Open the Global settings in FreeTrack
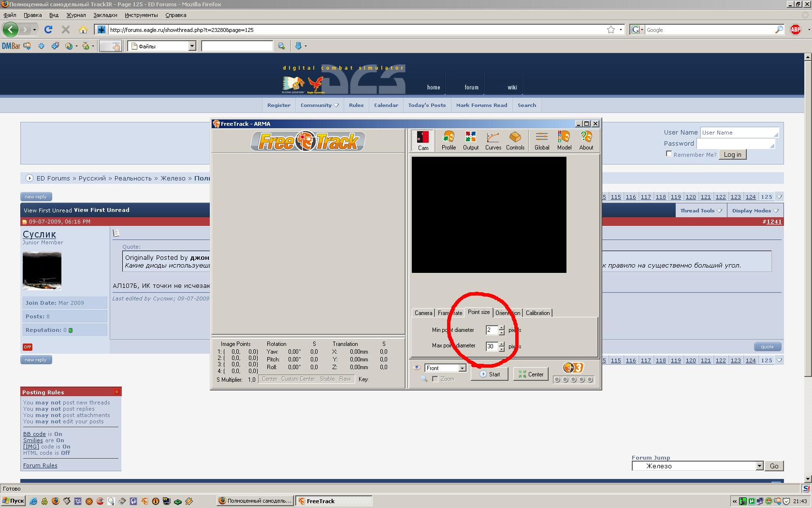The height and width of the screenshot is (508, 812). coord(542,141)
